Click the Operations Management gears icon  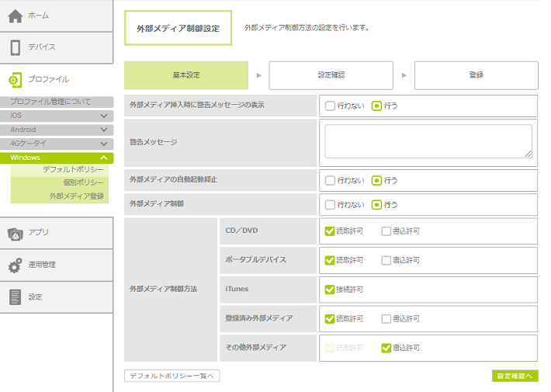(15, 265)
